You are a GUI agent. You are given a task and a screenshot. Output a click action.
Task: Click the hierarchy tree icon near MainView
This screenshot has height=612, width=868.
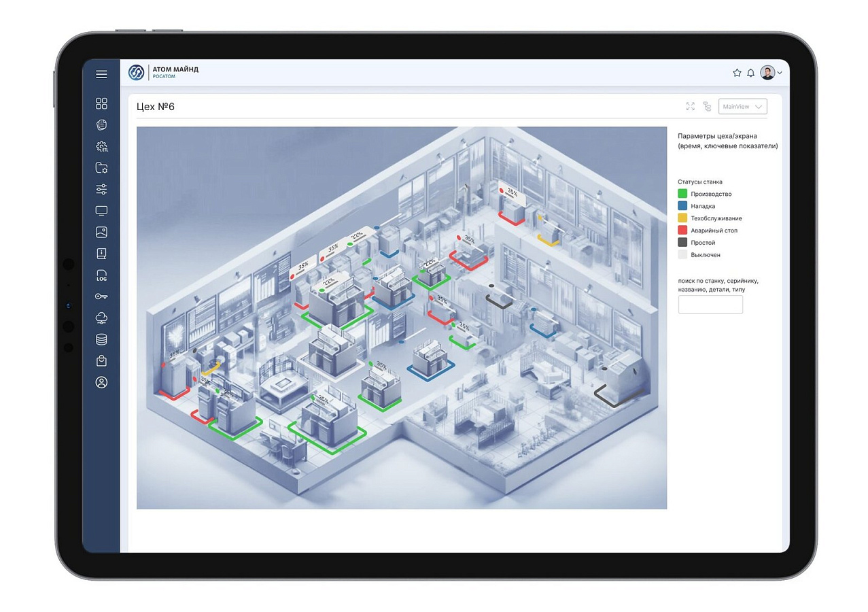(707, 106)
